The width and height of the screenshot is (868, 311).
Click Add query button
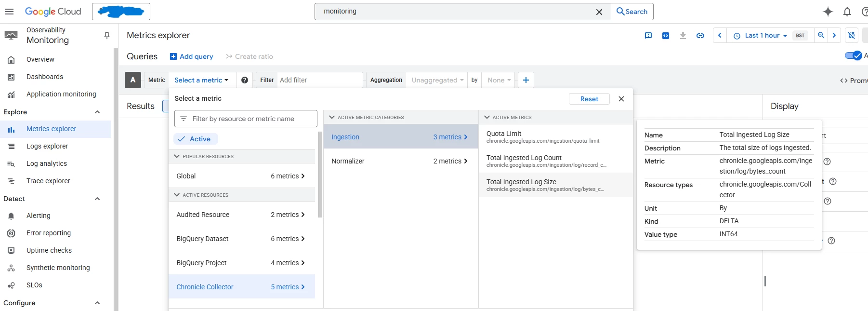(x=192, y=56)
